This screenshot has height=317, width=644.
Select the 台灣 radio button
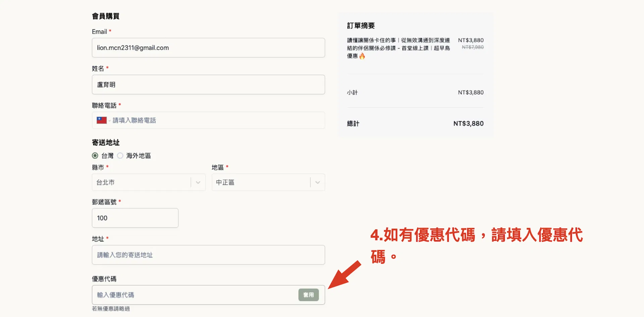pos(95,155)
